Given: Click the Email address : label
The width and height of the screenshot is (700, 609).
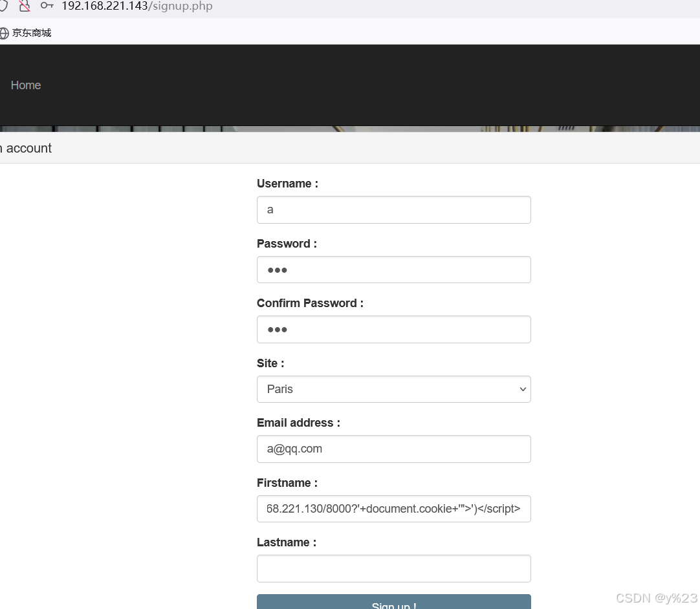Looking at the screenshot, I should point(299,423).
